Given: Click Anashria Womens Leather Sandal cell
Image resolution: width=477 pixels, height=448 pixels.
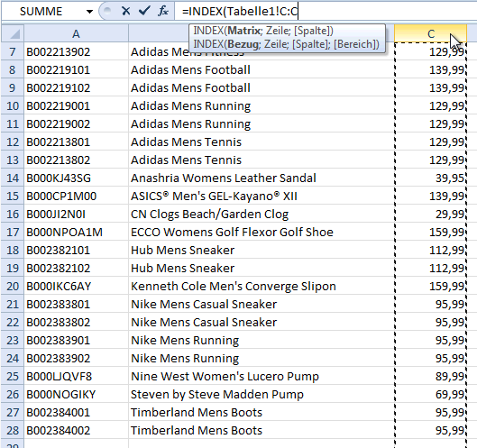Looking at the screenshot, I should [x=261, y=178].
